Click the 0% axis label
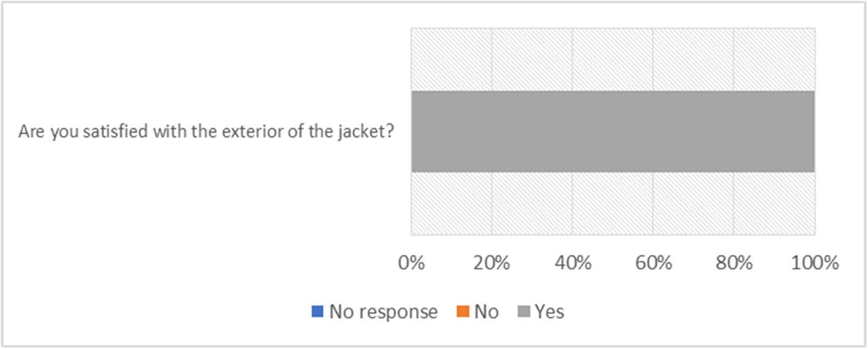The height and width of the screenshot is (349, 868). click(x=411, y=263)
